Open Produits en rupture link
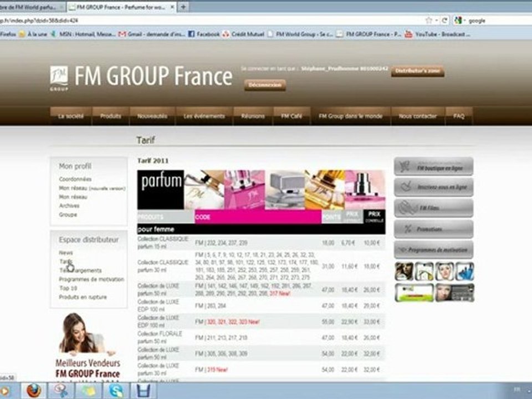Viewport: 532px width, 399px height. coord(83,297)
